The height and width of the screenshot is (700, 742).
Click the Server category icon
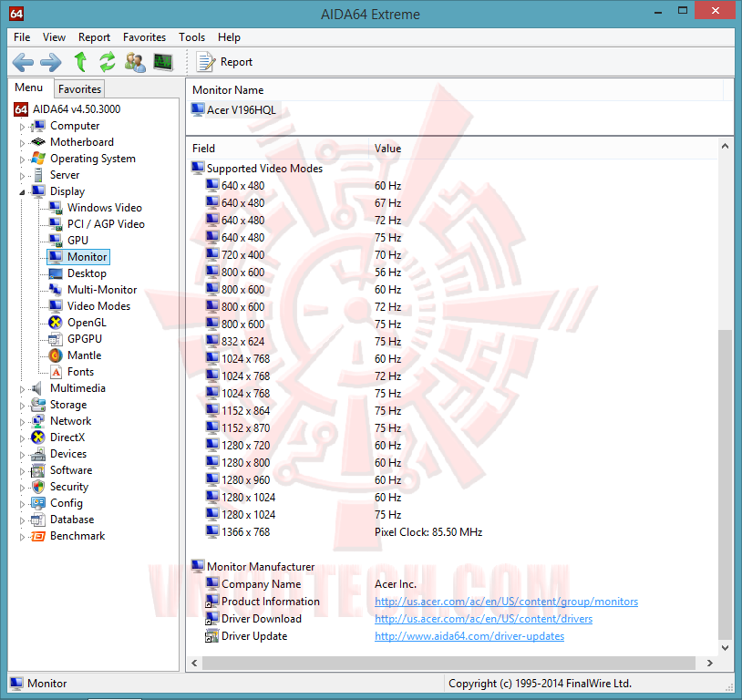(x=38, y=175)
